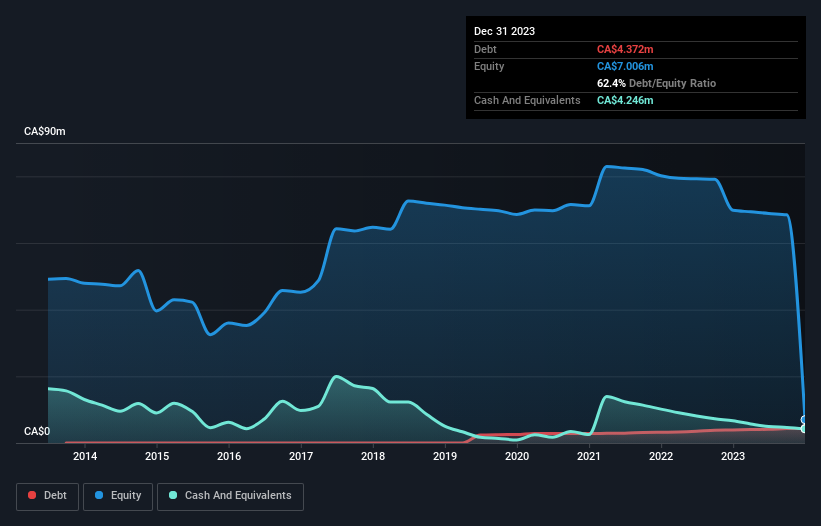Select the 2021 x-axis label

[x=589, y=456]
